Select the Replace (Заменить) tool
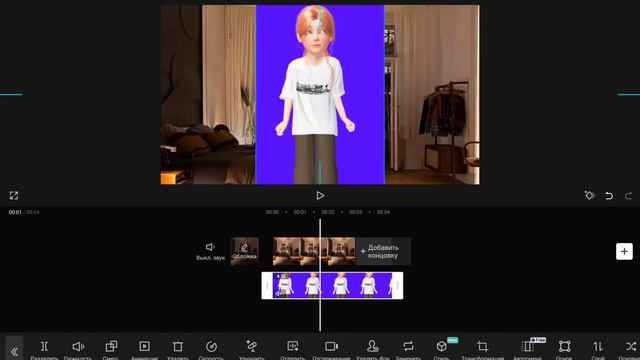Screen dimensions: 640x360 [x=408, y=349]
